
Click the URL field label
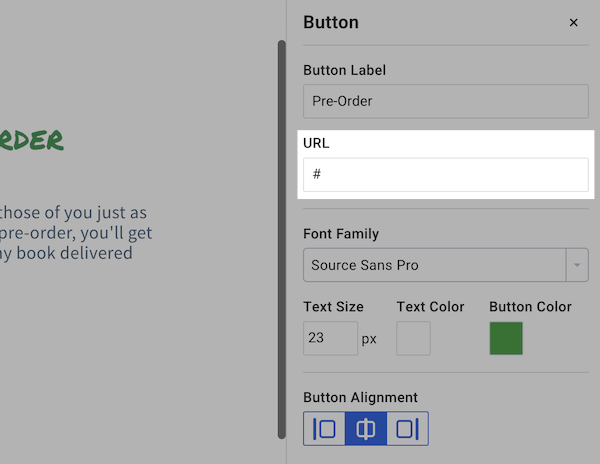click(x=316, y=143)
